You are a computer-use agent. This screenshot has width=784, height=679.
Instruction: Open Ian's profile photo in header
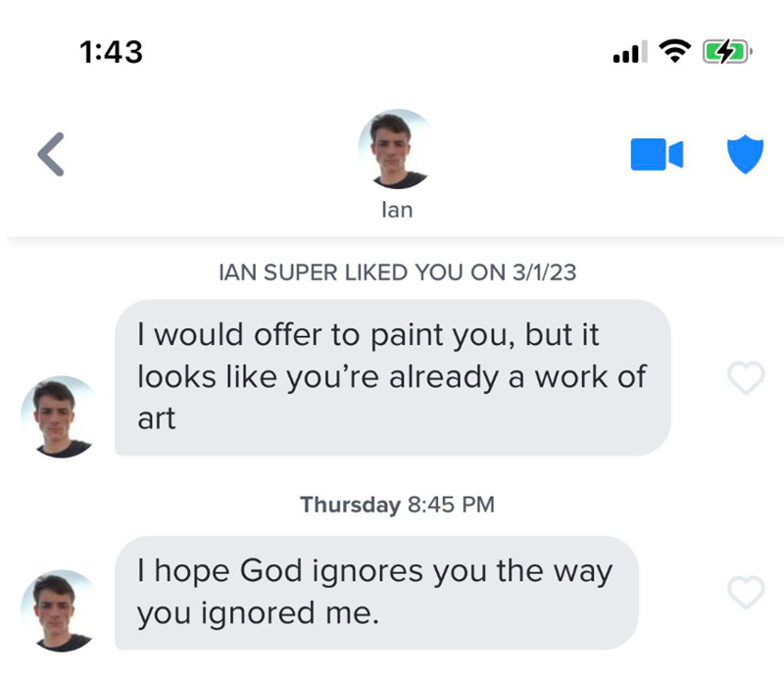click(397, 149)
